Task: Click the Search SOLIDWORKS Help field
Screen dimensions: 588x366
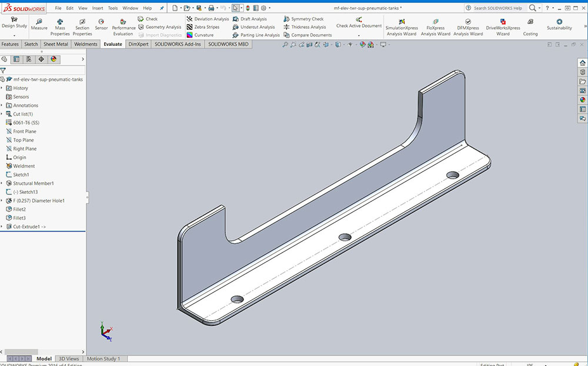Action: (x=497, y=8)
